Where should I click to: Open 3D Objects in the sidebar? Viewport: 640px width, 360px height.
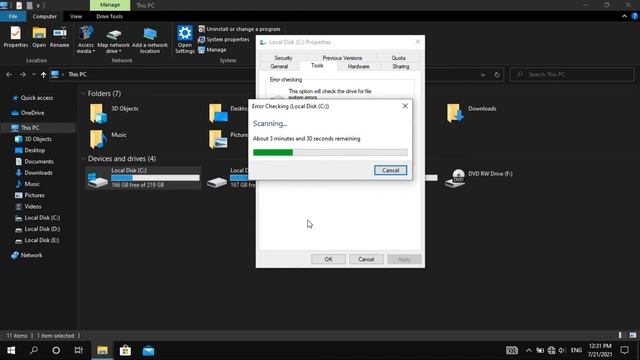coord(33,139)
